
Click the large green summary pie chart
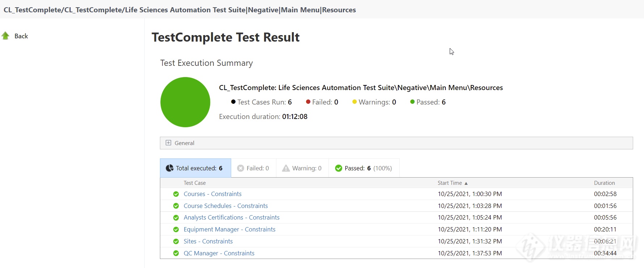click(x=185, y=102)
